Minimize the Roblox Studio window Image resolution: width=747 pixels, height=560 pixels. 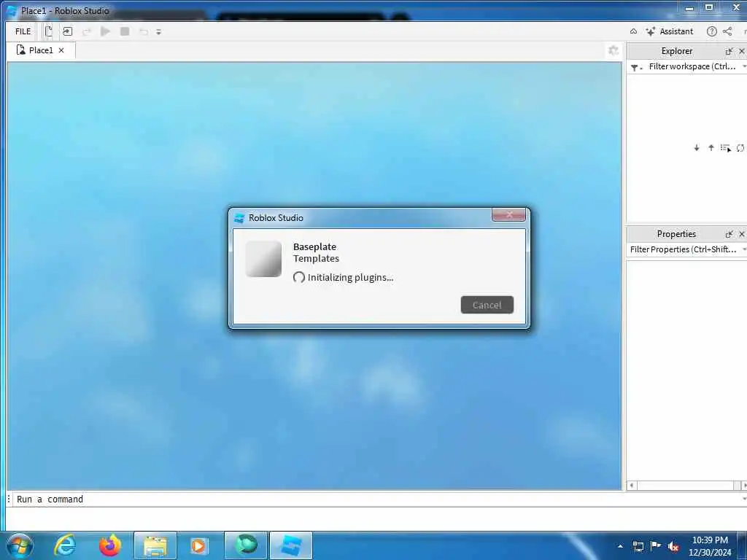coord(689,7)
